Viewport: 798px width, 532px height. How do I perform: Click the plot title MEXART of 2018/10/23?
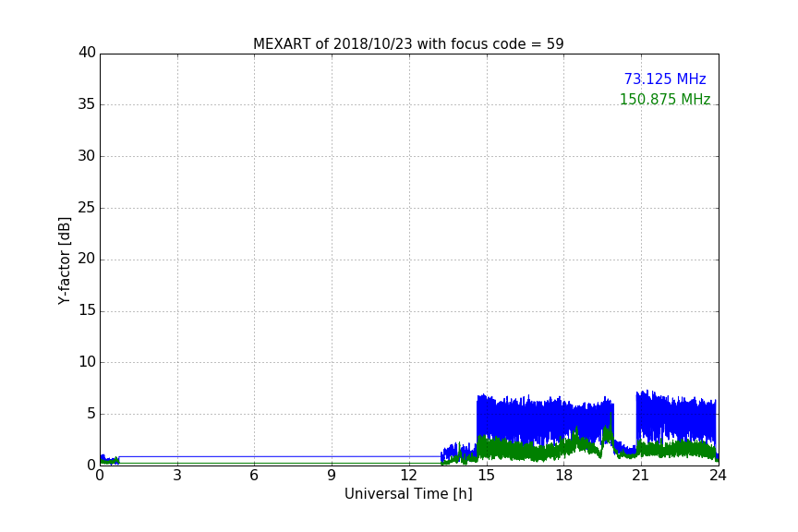point(408,44)
